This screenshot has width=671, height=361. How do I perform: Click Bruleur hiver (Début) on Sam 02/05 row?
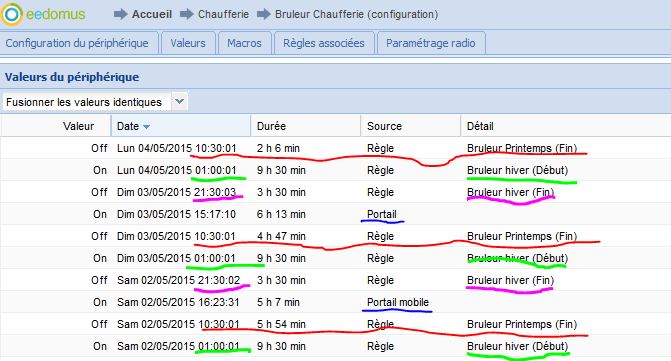(517, 346)
